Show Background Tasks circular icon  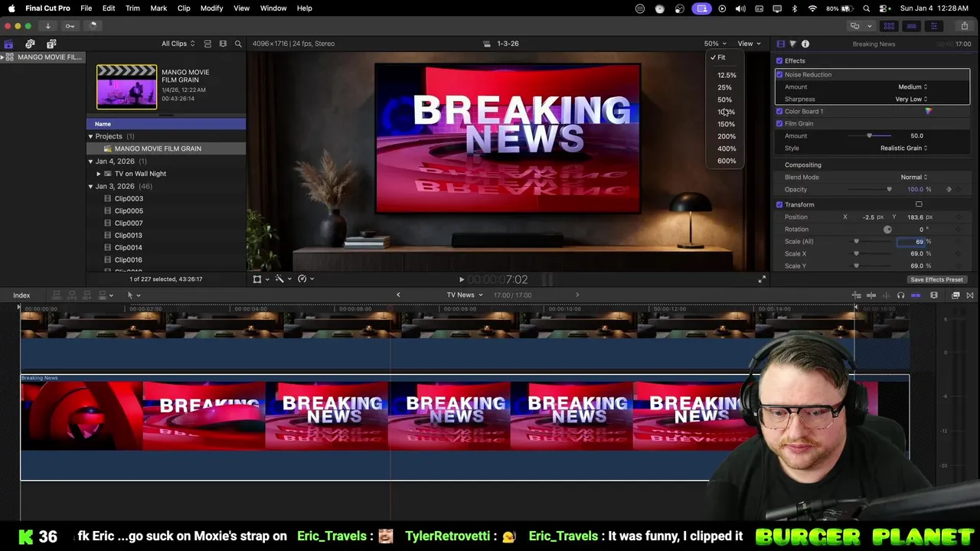92,26
